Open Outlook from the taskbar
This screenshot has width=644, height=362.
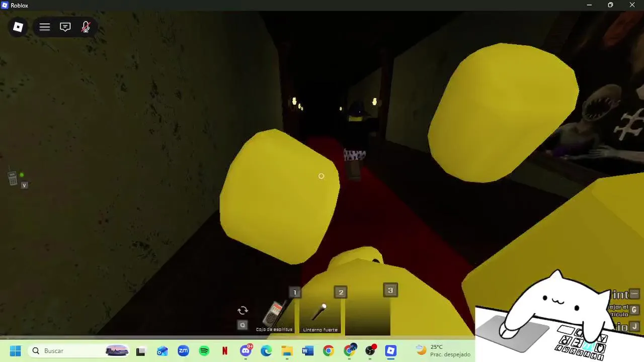point(162,351)
